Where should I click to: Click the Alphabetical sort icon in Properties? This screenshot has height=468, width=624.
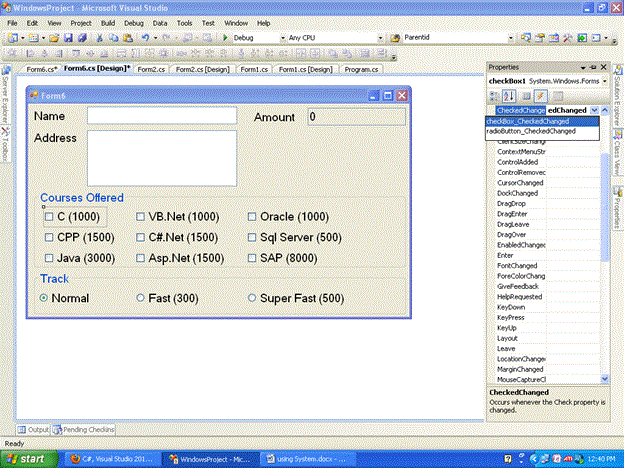(x=509, y=96)
